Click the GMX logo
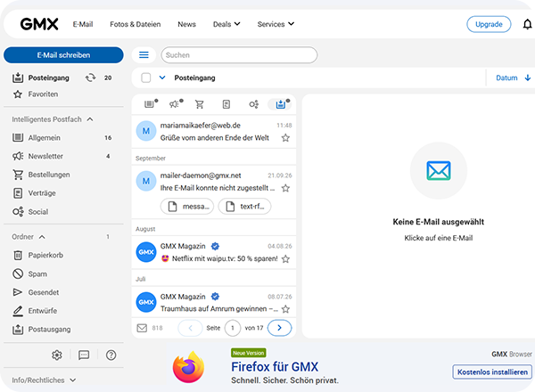Screen dimensions: 535x392 39,24
